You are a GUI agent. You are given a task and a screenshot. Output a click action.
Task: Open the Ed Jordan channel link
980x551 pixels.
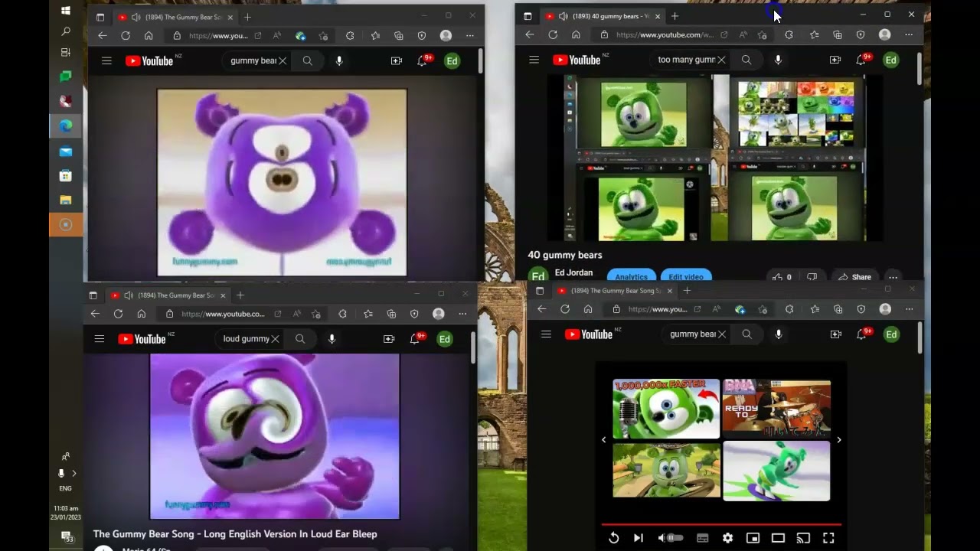tap(573, 272)
